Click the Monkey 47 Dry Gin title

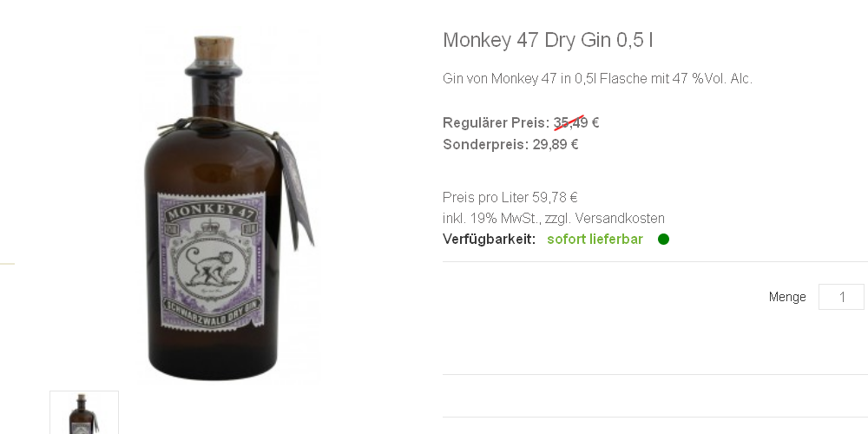pos(548,40)
